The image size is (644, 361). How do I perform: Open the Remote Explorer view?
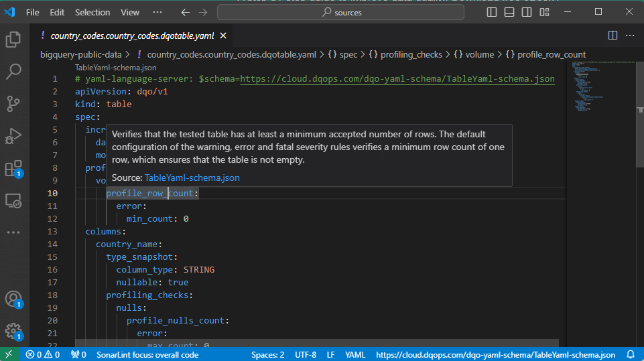click(x=13, y=201)
